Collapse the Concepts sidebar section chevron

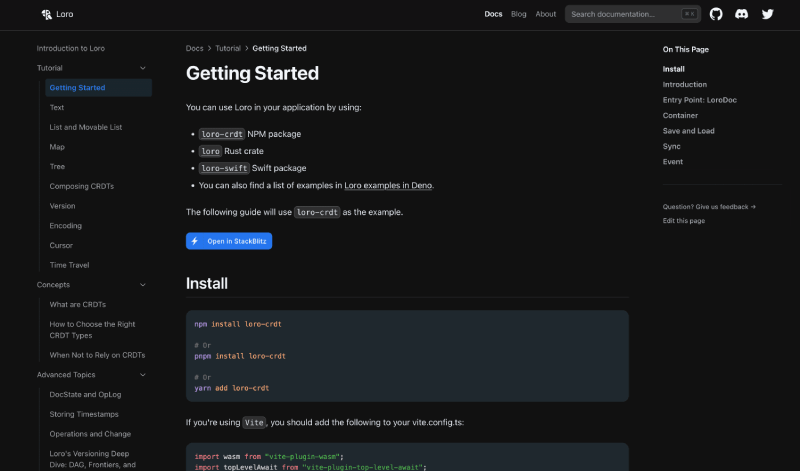click(x=143, y=285)
